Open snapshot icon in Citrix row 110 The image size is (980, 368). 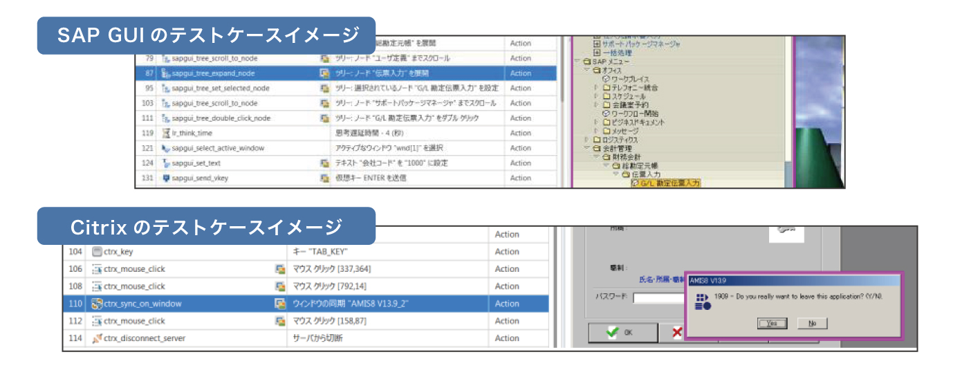click(280, 304)
